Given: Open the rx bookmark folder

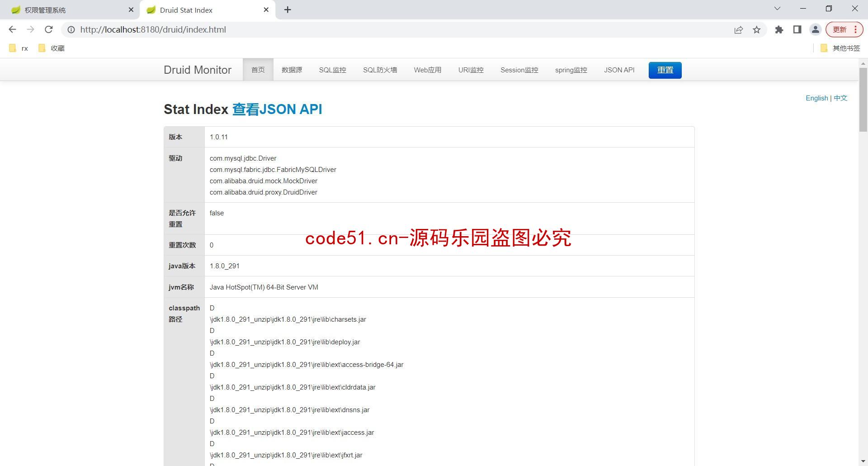Looking at the screenshot, I should tap(19, 48).
